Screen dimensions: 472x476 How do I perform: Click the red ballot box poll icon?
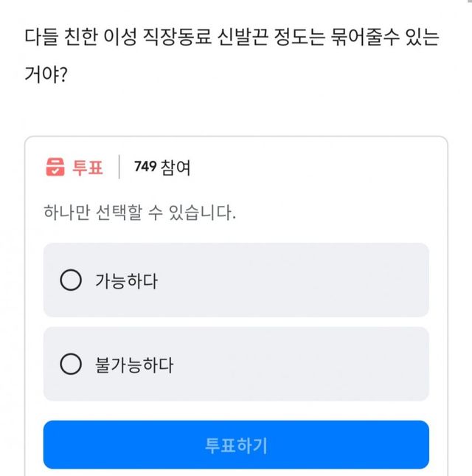[x=55, y=168]
